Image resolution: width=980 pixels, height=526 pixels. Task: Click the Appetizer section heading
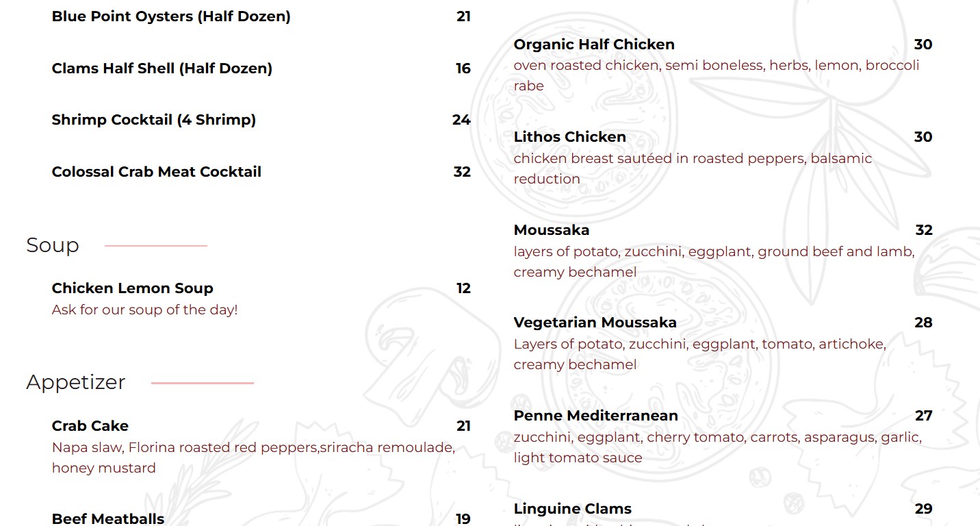click(76, 382)
